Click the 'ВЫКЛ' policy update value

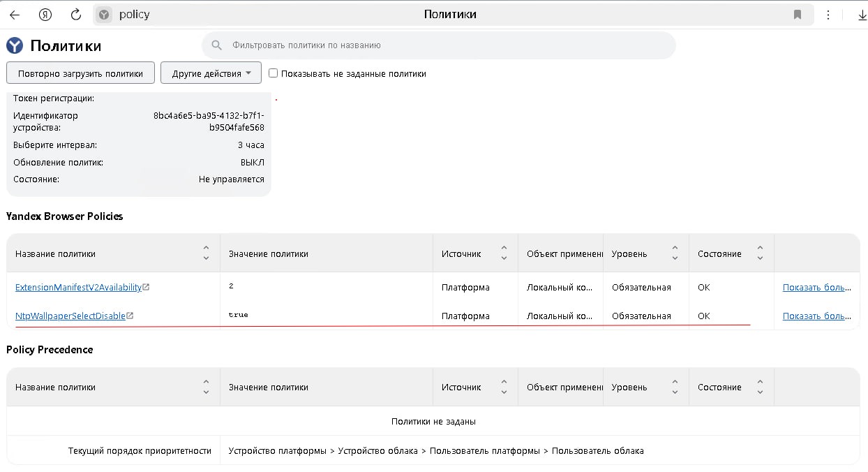click(x=253, y=162)
